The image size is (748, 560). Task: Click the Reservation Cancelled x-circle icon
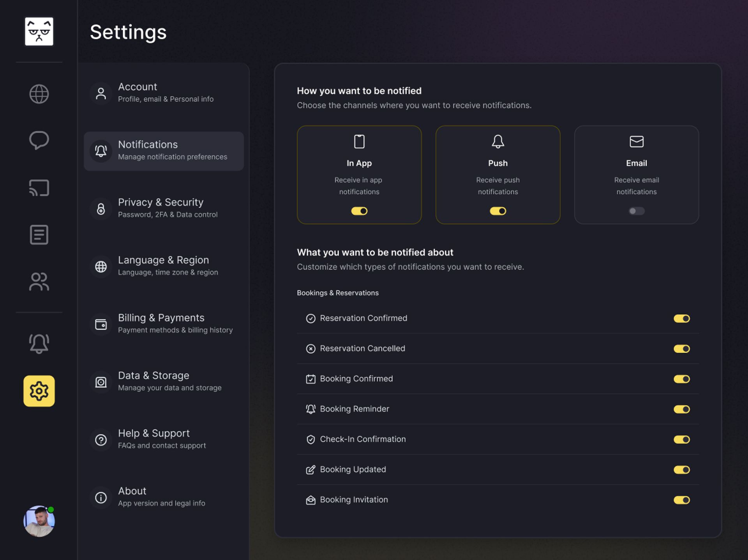tap(310, 349)
